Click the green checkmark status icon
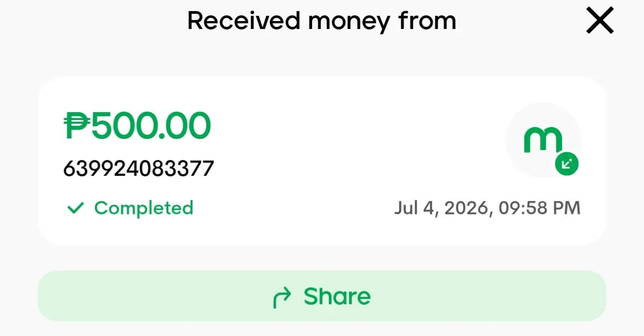Screen dimensions: 644x336 (x=76, y=208)
